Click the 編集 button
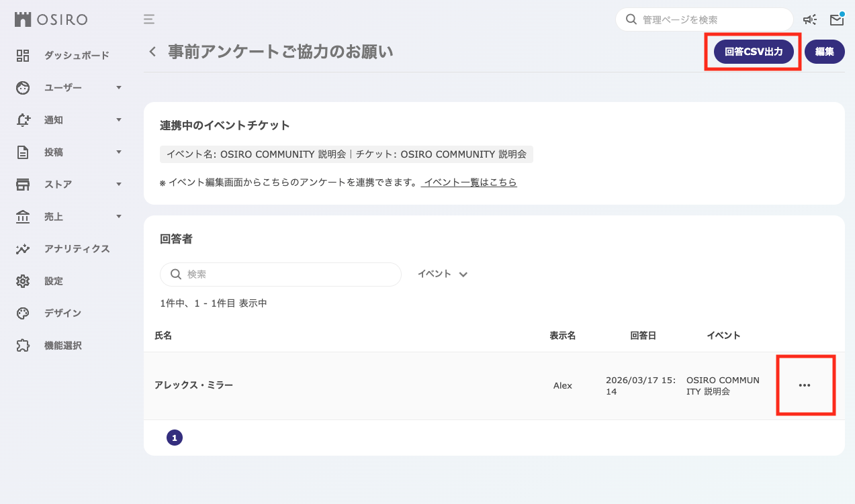Screen dimensions: 855x504 click(824, 52)
